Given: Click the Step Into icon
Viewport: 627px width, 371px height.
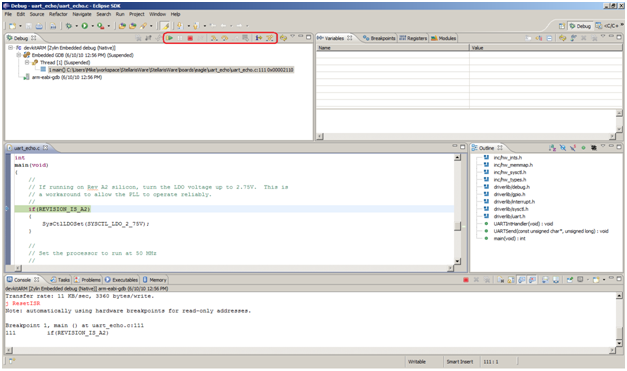Looking at the screenshot, I should (x=214, y=38).
